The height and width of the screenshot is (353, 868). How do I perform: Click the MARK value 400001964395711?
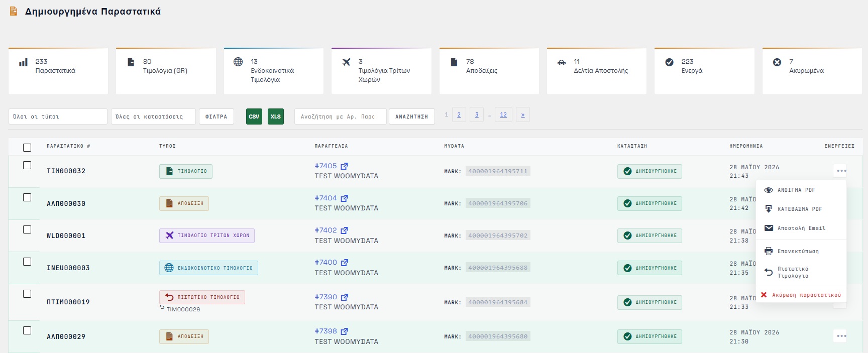(x=498, y=171)
